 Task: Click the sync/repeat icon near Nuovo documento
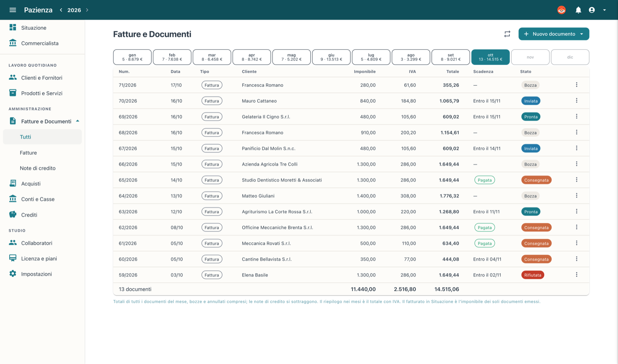[x=507, y=34]
